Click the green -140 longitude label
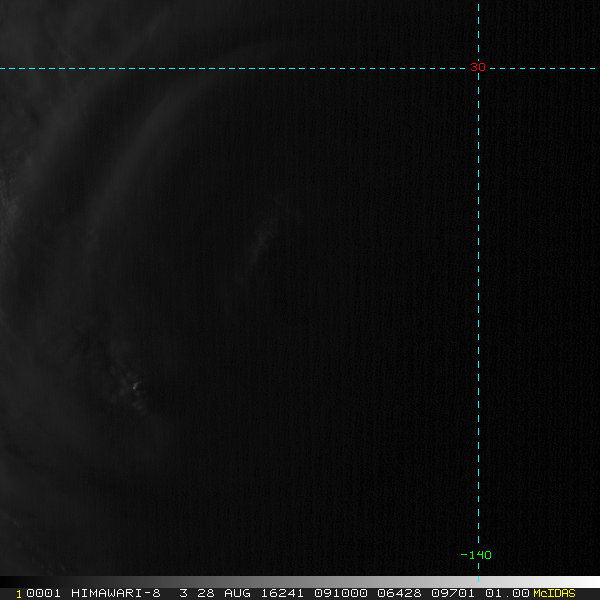Image resolution: width=600 pixels, height=600 pixels. coord(476,555)
